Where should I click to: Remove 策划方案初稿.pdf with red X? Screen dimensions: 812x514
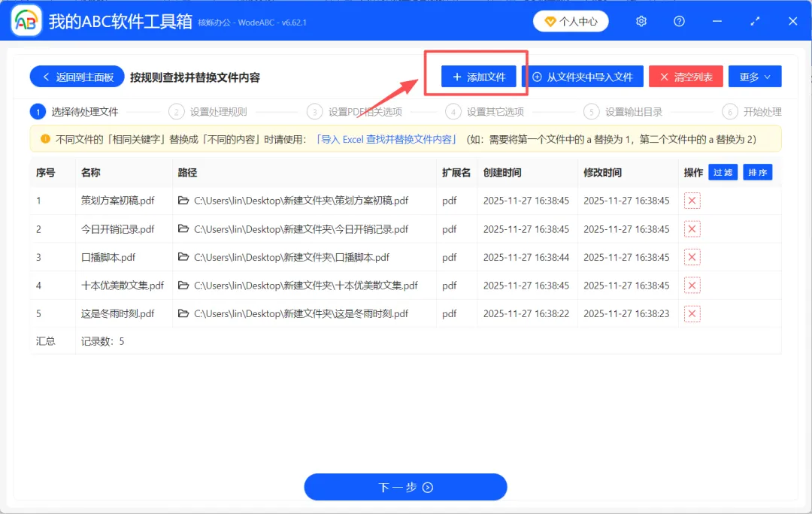click(692, 201)
